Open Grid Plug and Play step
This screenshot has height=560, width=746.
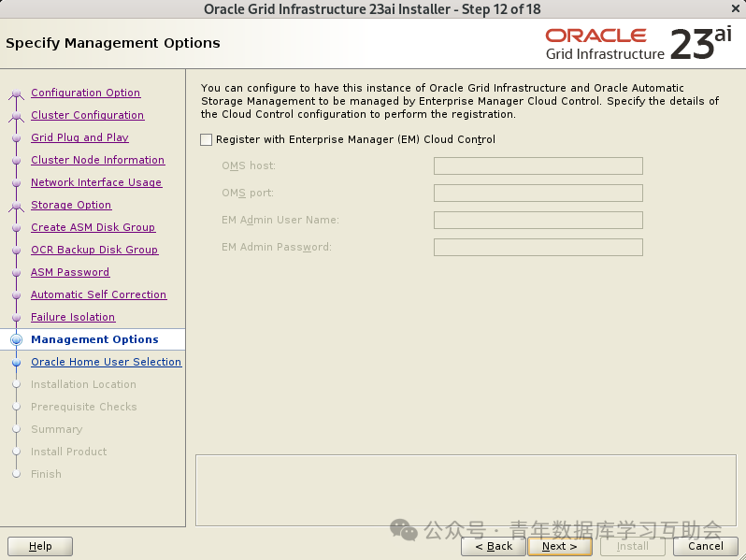click(x=80, y=137)
